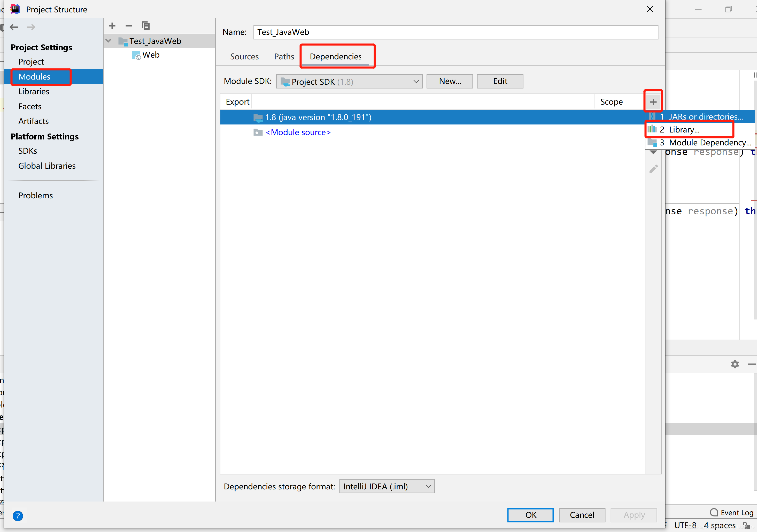Select SDKs under Platform Settings
757x532 pixels.
click(x=28, y=151)
